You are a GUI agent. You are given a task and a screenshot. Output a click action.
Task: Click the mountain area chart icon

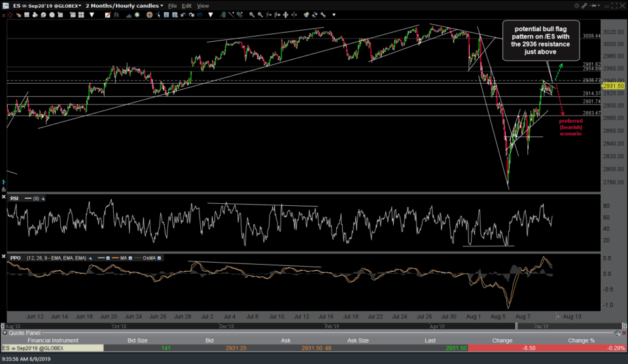pyautogui.click(x=129, y=15)
